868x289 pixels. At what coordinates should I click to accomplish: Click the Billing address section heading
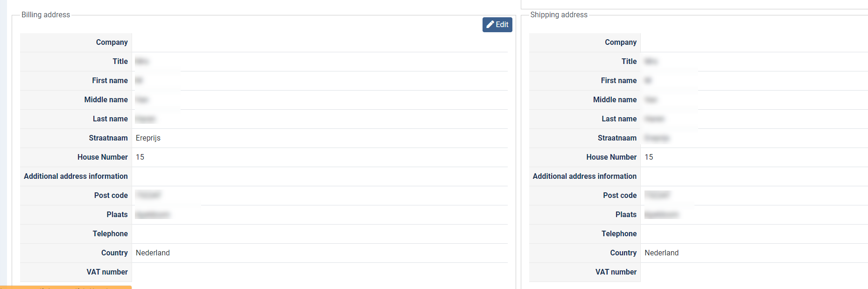[46, 15]
